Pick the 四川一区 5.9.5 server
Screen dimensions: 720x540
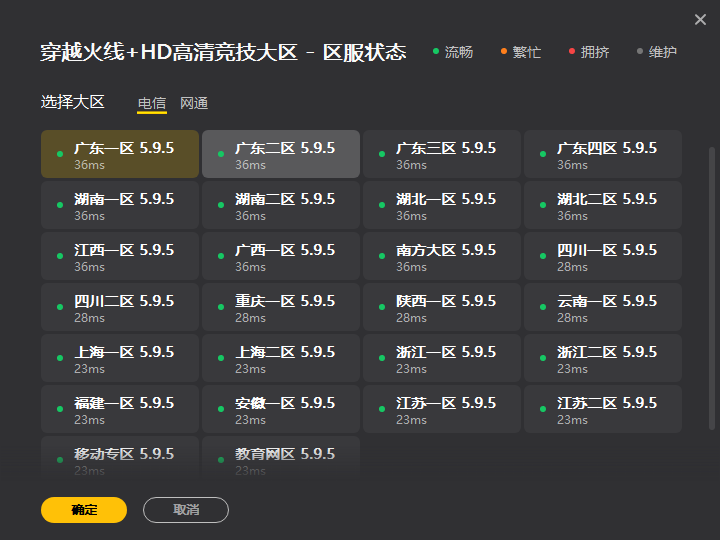point(603,256)
